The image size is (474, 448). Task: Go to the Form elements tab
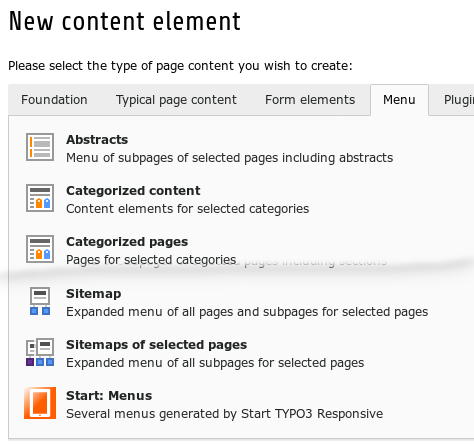(x=310, y=100)
